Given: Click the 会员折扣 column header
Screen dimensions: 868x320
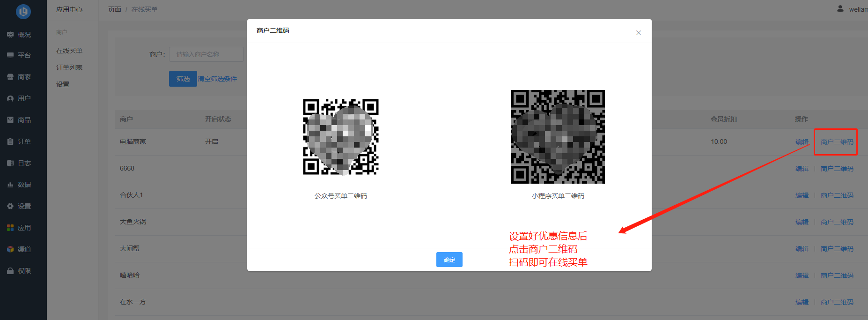Looking at the screenshot, I should pyautogui.click(x=724, y=119).
